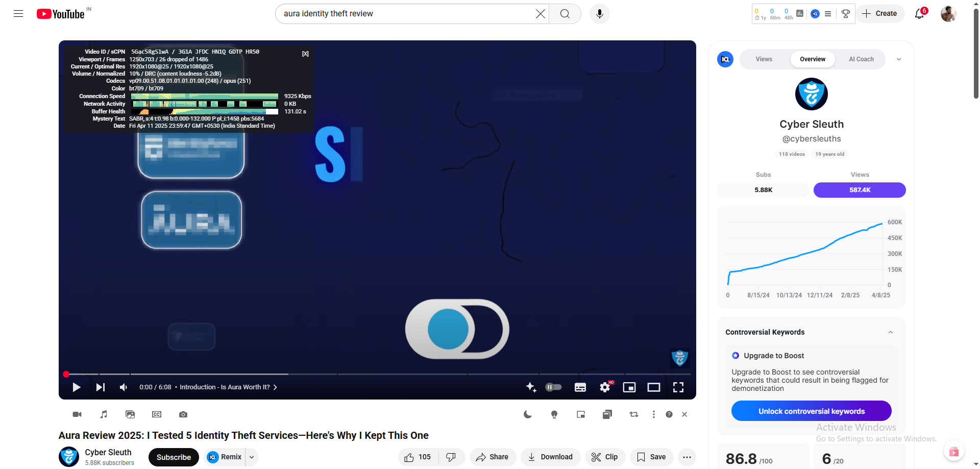Image resolution: width=980 pixels, height=469 pixels.
Task: Click the image gallery icon below the player
Action: point(130,414)
